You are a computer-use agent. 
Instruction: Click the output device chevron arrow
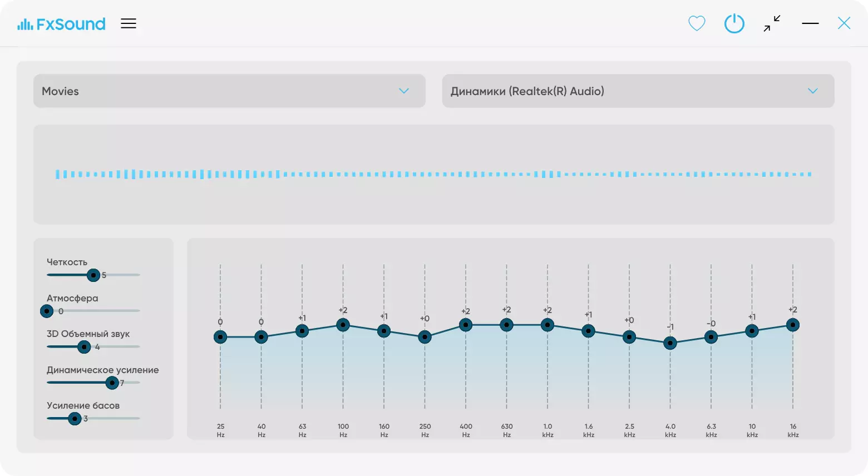click(x=813, y=91)
